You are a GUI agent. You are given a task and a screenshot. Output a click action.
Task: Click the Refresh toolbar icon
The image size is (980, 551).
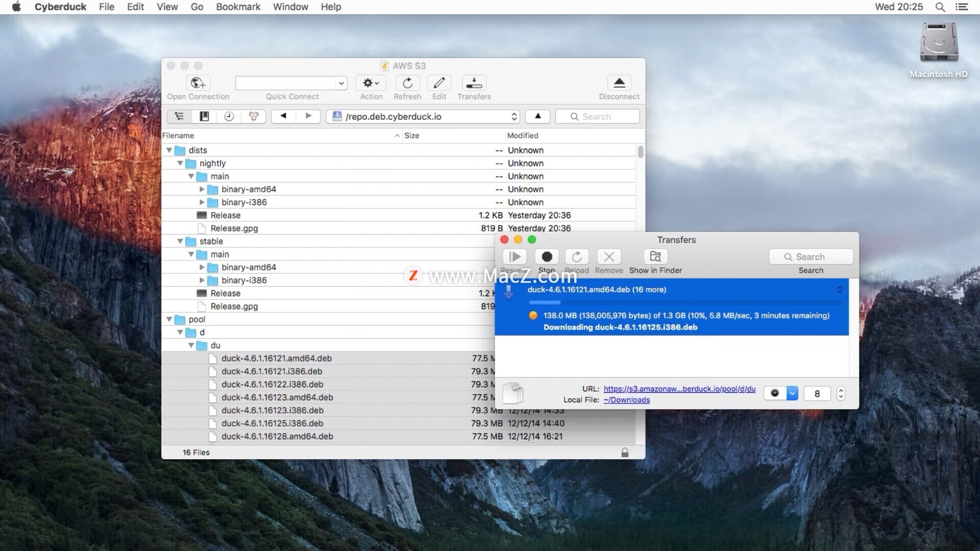(x=407, y=83)
